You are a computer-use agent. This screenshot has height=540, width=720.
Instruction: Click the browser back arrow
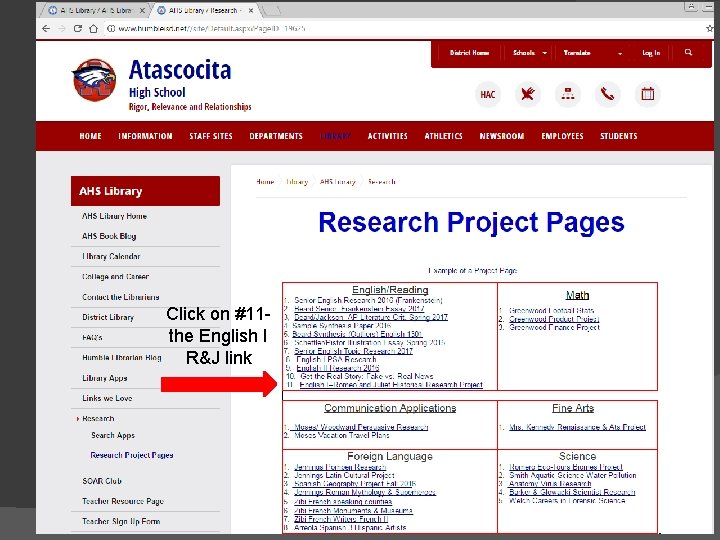point(46,28)
